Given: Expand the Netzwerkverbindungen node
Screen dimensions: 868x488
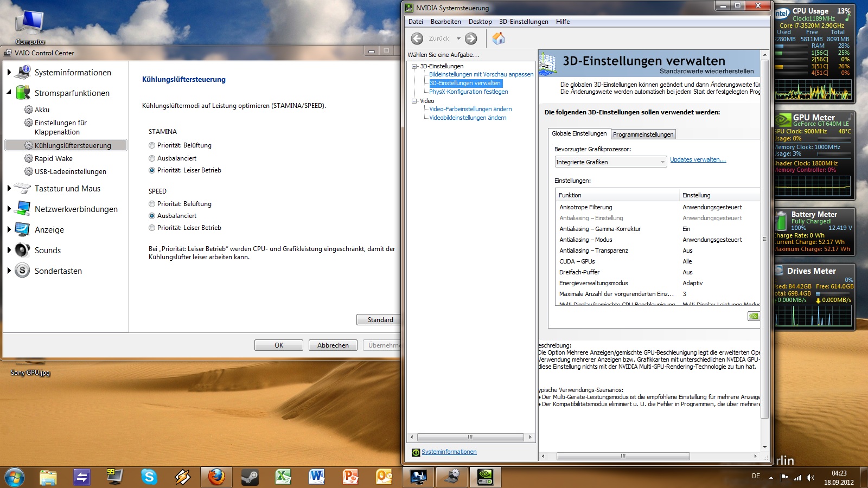Looking at the screenshot, I should click(9, 209).
